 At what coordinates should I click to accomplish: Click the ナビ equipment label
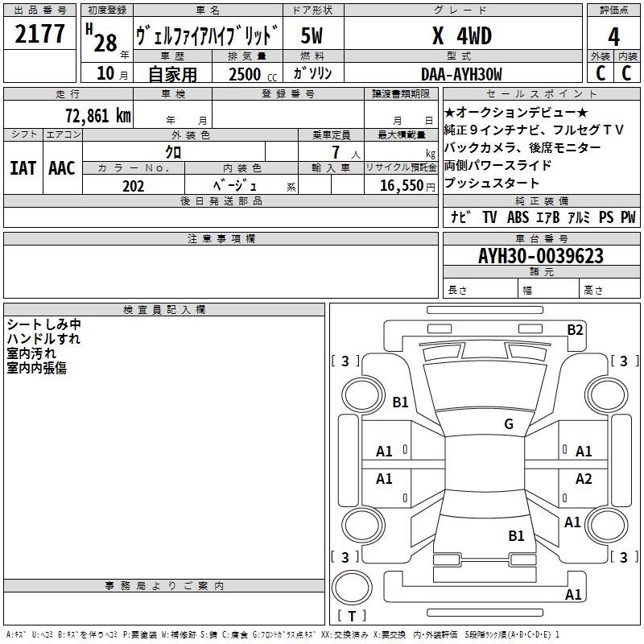coord(460,217)
